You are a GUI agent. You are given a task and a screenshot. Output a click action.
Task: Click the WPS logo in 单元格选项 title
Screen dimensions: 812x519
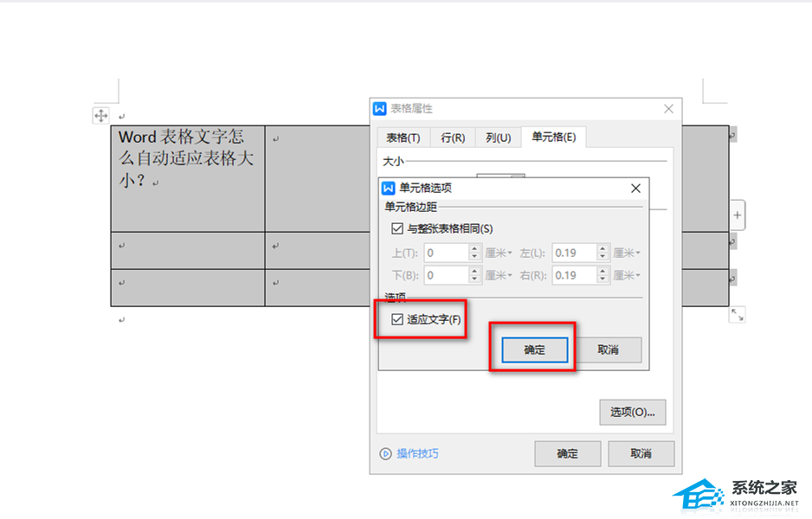[x=389, y=188]
